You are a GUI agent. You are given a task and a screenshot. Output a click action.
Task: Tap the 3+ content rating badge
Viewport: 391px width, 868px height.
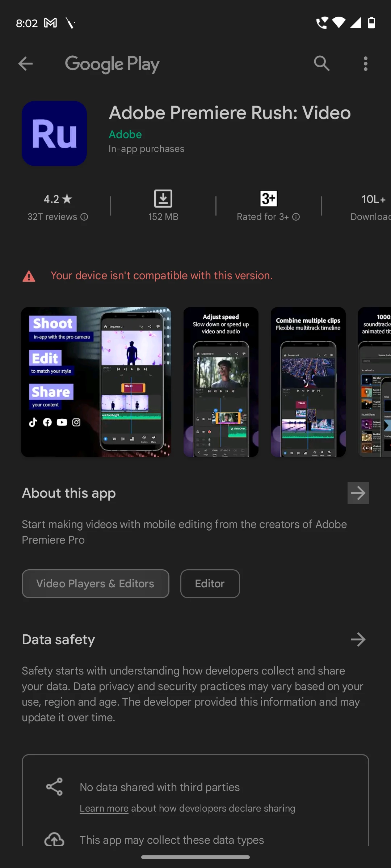269,199
